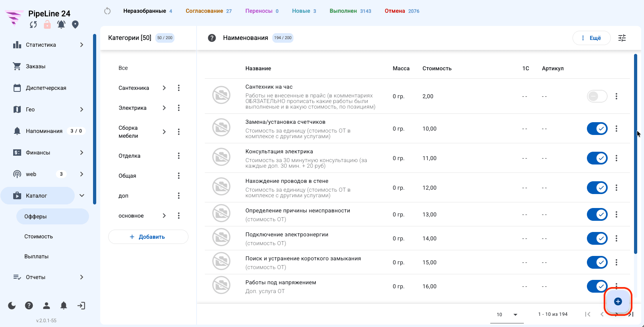Screen dimensions: 644x327
Task: Open the help icon next to Наименования
Action: click(212, 38)
